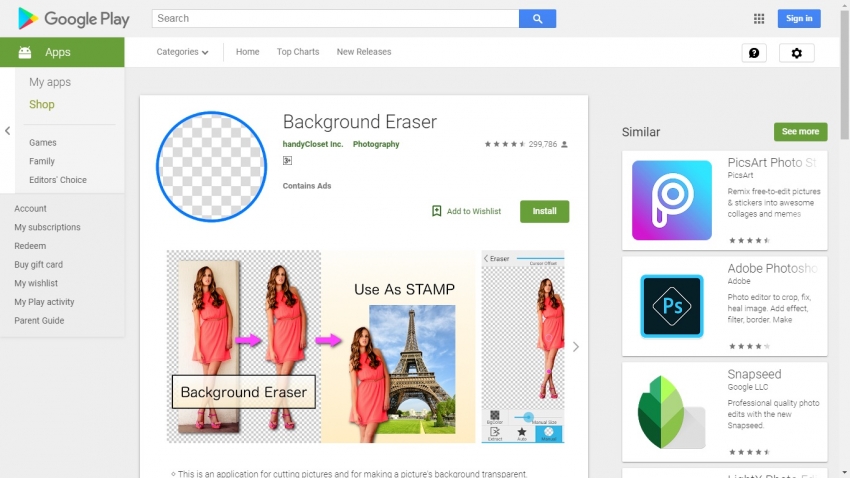
Task: Open the Google apps grid icon
Action: pyautogui.click(x=759, y=18)
